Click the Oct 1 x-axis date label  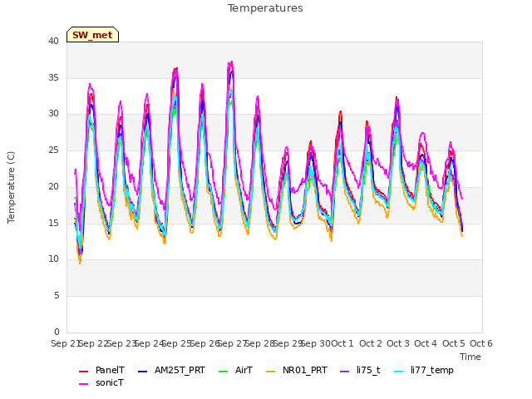(x=342, y=343)
